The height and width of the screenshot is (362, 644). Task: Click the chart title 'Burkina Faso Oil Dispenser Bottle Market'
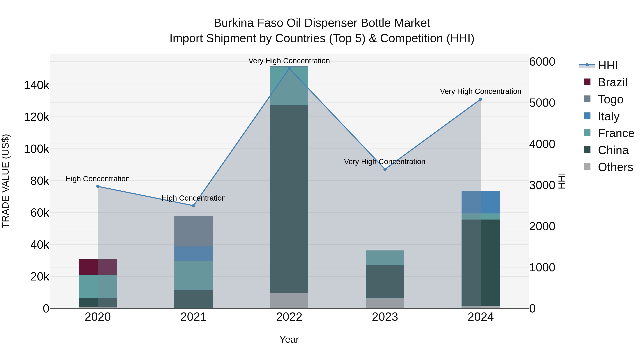coord(322,23)
